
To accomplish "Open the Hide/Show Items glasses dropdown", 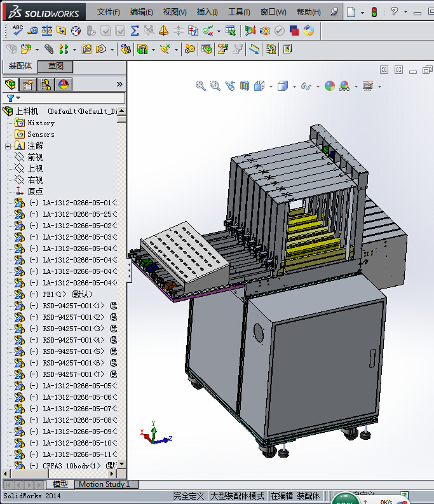I will [318, 86].
